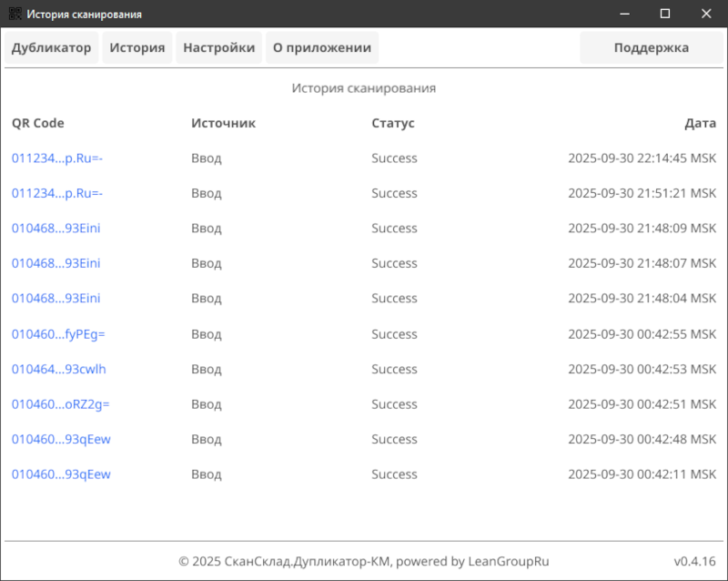
Task: Switch to the Дубликатор tab
Action: pyautogui.click(x=51, y=48)
